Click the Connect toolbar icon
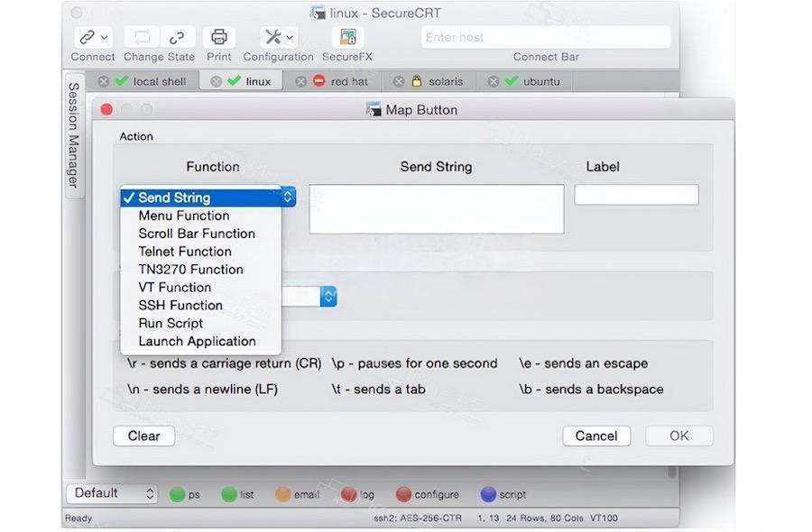 (x=87, y=37)
